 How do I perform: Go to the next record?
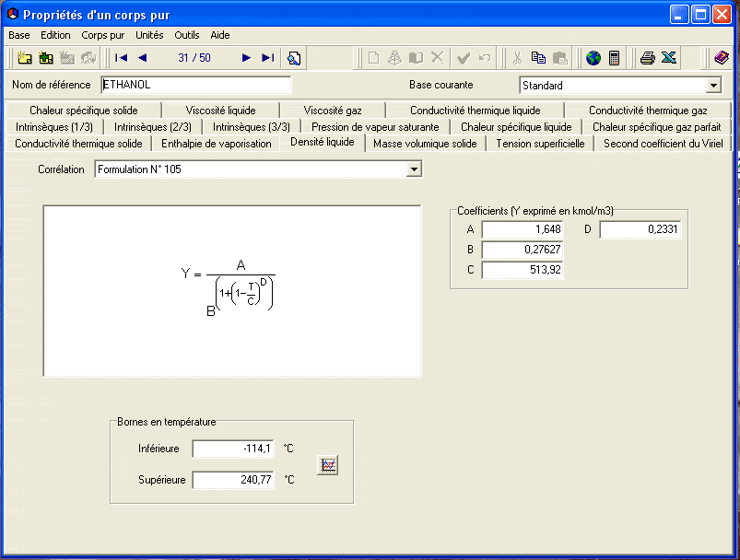click(246, 58)
